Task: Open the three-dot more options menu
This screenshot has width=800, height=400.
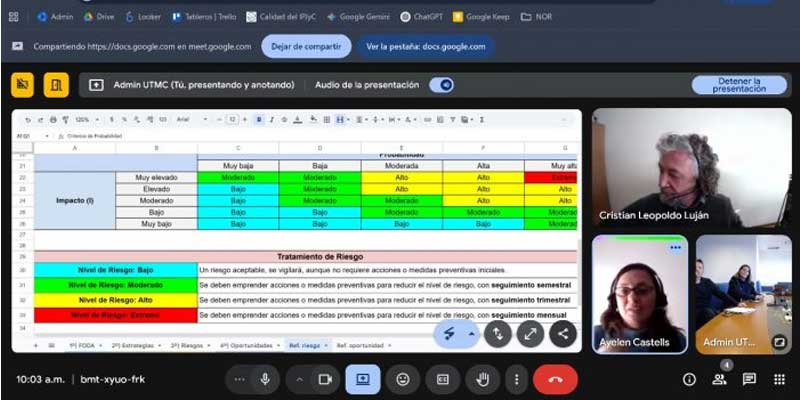Action: coord(516,380)
